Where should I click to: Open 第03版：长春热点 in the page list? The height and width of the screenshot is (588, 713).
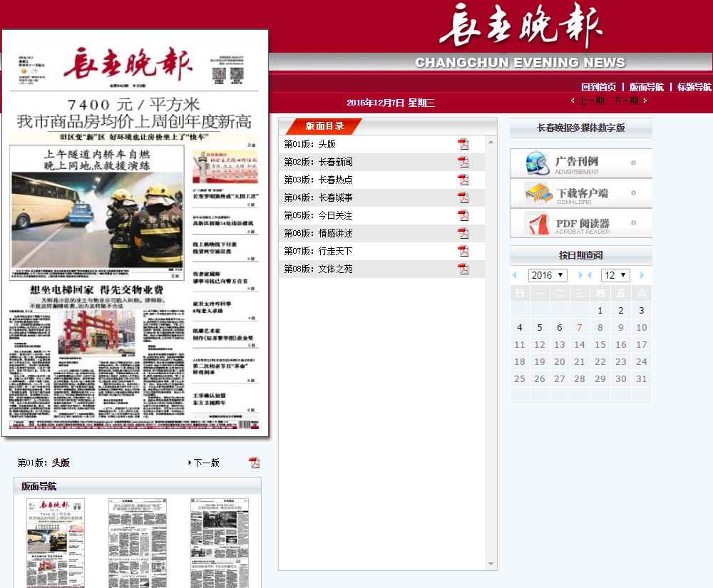tap(318, 180)
